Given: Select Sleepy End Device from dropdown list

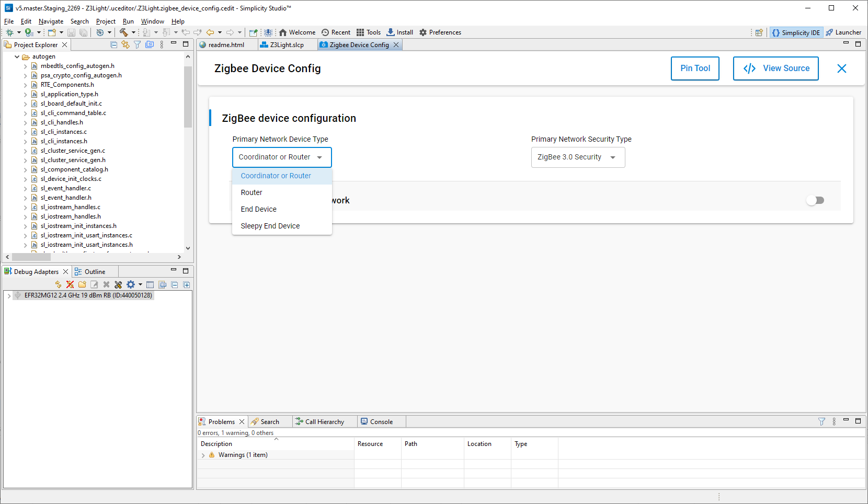Looking at the screenshot, I should (270, 226).
